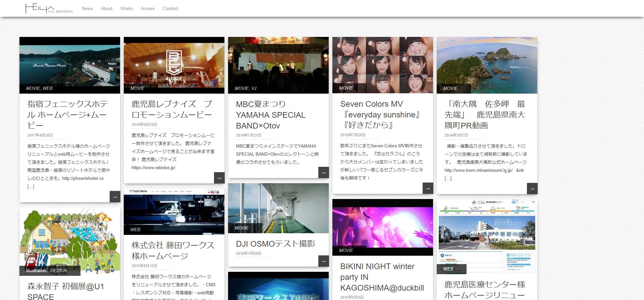Go to the Works page
This screenshot has width=644, height=300.
126,9
